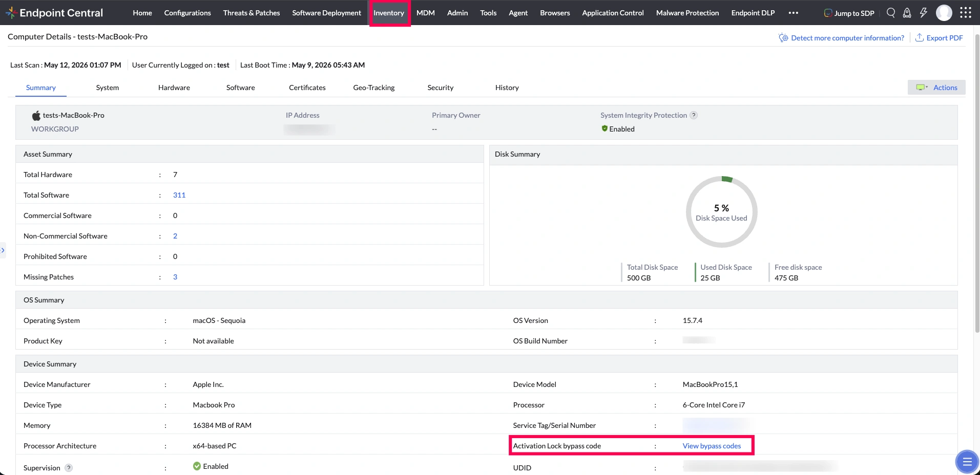This screenshot has width=980, height=475.
Task: Open the lightning bolt quick links icon
Action: point(923,13)
